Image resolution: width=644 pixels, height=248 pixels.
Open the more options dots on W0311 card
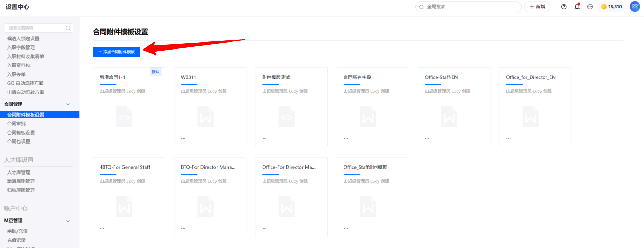click(x=183, y=139)
